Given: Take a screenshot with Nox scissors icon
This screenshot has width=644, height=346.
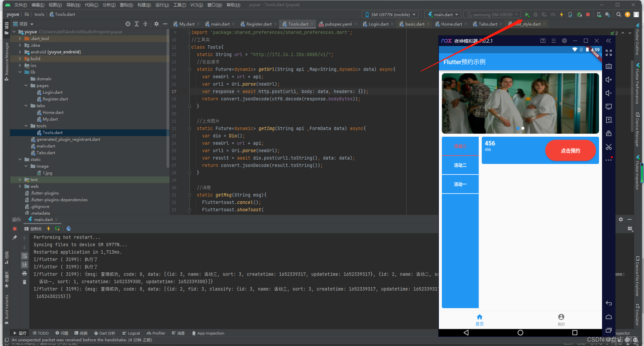Looking at the screenshot, I should (608, 147).
